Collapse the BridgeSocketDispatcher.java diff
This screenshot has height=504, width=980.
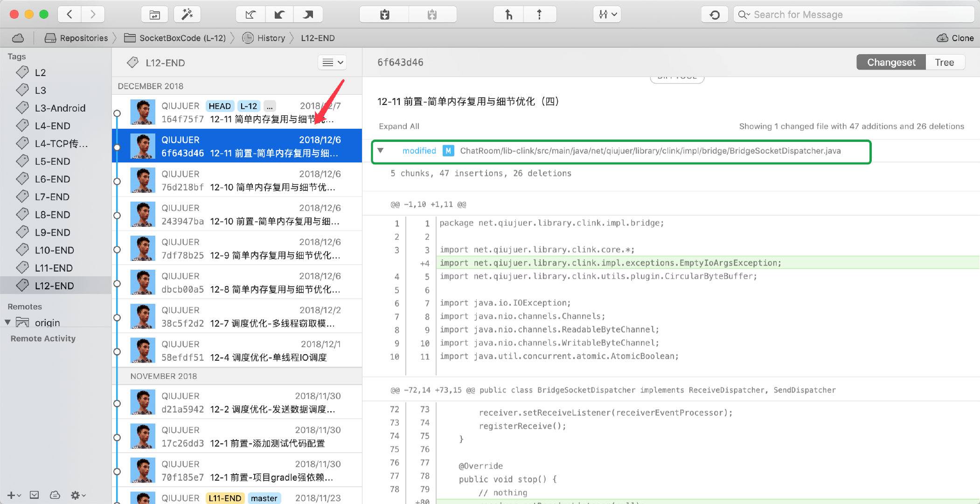[381, 151]
